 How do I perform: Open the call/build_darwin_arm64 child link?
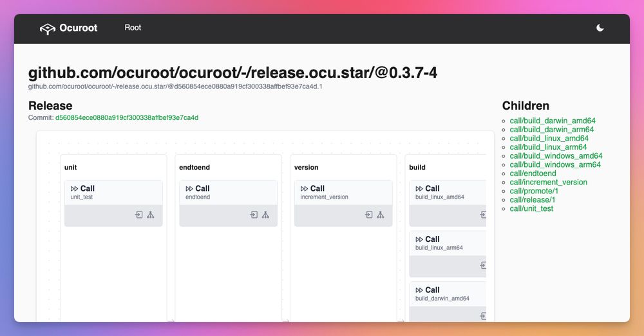[552, 130]
